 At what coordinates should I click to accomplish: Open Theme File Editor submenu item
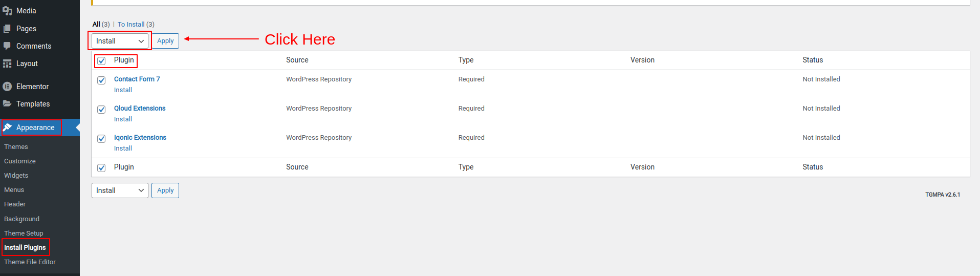(x=30, y=262)
